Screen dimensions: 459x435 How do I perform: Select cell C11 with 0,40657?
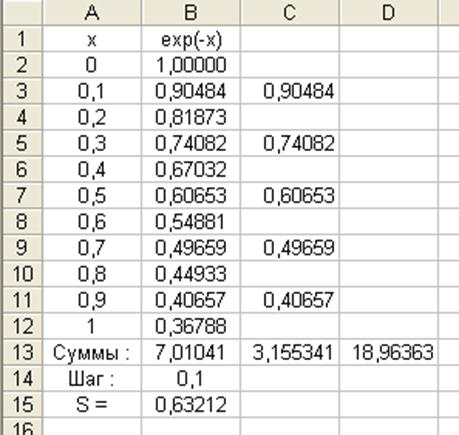pos(289,300)
